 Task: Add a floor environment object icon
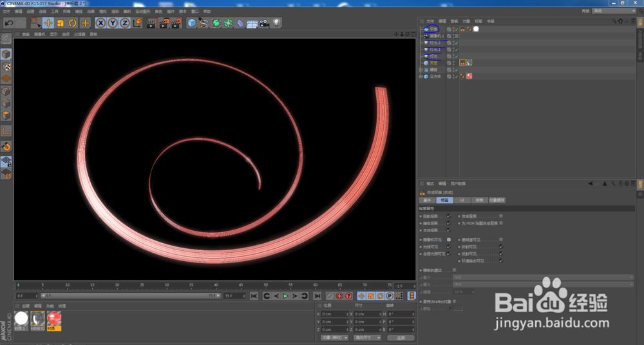252,23
